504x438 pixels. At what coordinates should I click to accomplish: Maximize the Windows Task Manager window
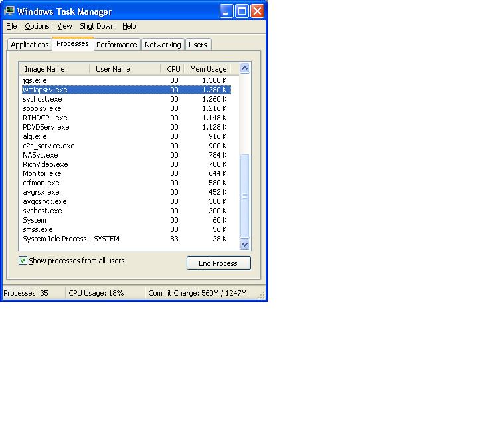[242, 11]
